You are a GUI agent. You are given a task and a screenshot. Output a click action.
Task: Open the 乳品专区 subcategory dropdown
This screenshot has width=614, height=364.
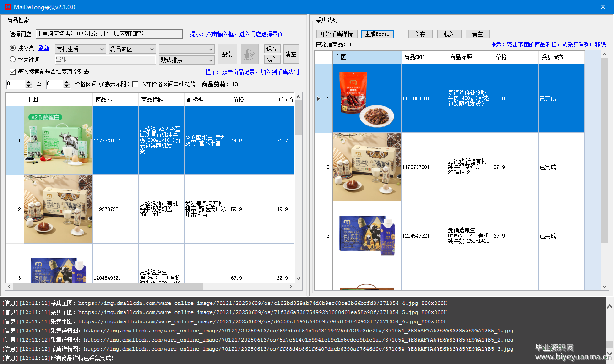[133, 49]
